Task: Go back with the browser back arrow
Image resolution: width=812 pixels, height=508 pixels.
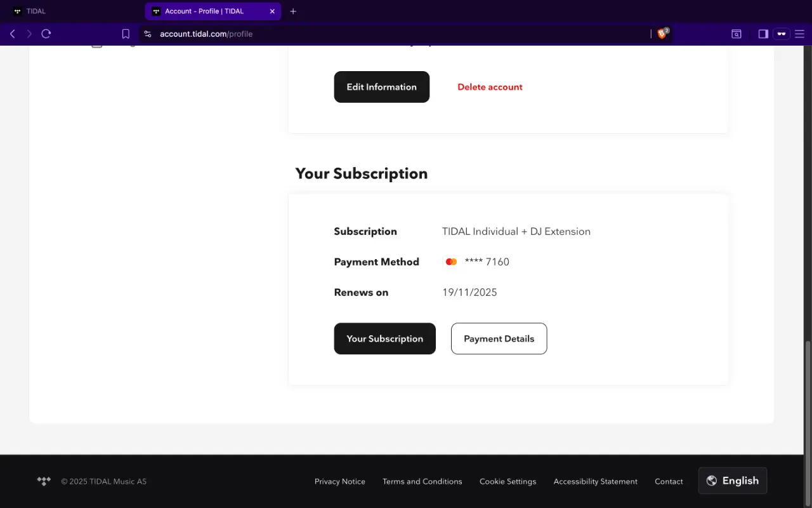Action: pyautogui.click(x=12, y=34)
